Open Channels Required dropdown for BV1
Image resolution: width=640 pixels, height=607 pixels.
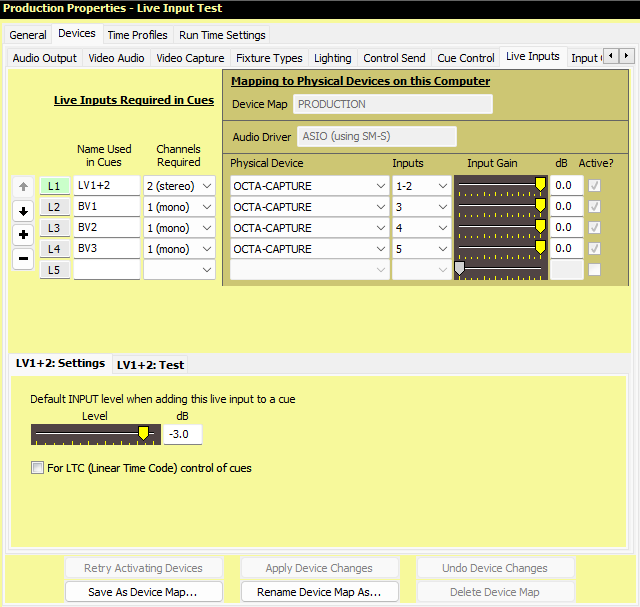179,207
